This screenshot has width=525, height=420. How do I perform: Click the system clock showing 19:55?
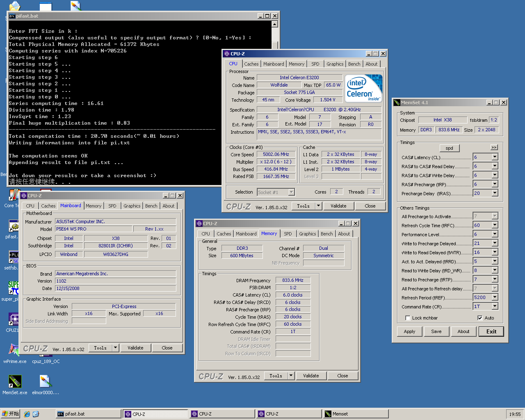coord(515,414)
